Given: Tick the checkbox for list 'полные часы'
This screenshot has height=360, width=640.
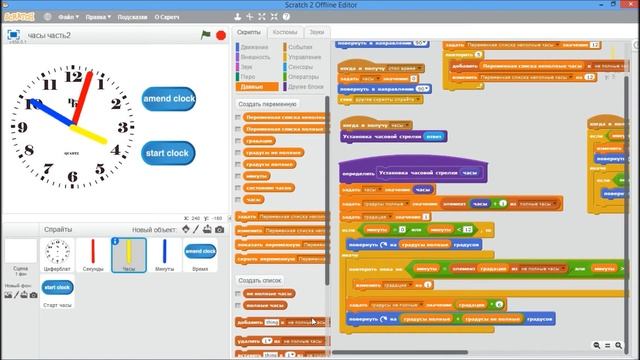Looking at the screenshot, I should [x=238, y=305].
